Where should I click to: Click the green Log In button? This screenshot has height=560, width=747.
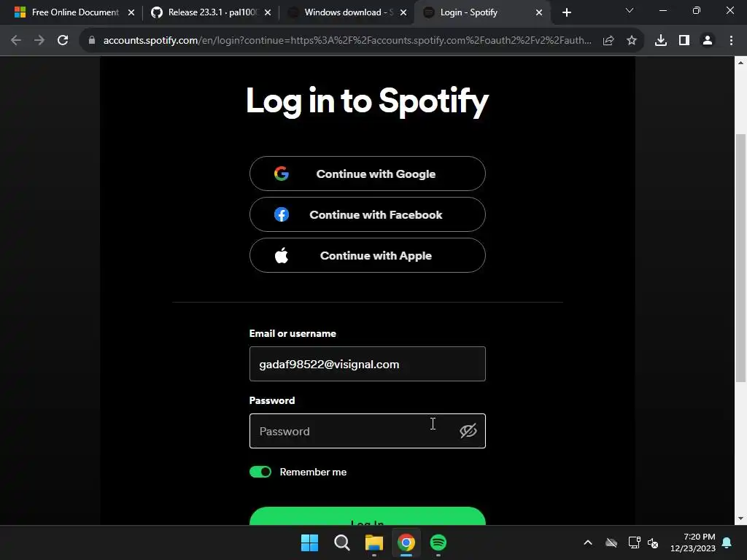pyautogui.click(x=368, y=517)
